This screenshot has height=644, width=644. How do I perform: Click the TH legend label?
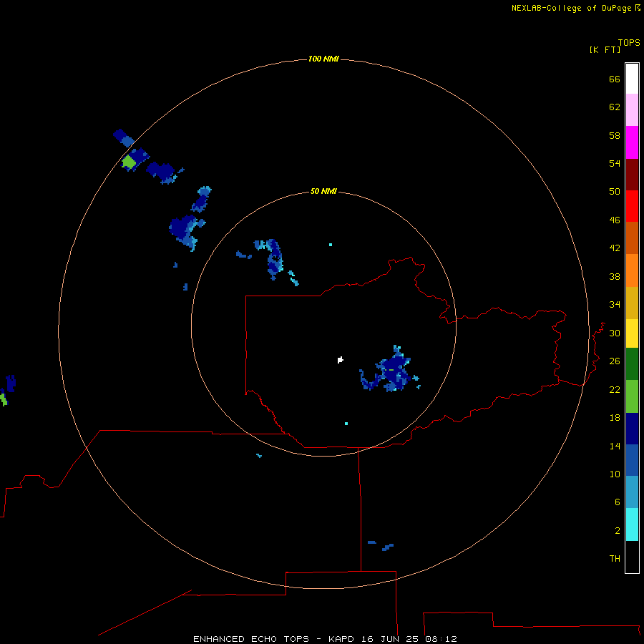(x=615, y=559)
